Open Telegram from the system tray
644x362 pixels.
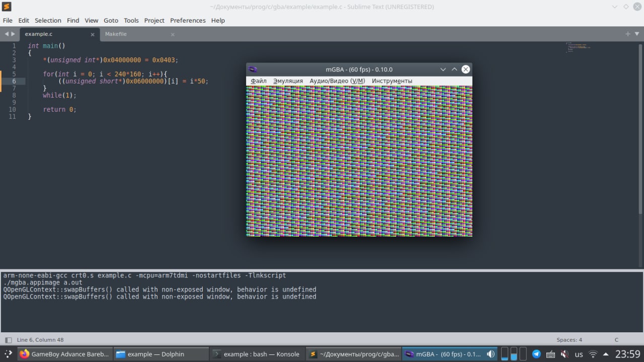pyautogui.click(x=536, y=354)
